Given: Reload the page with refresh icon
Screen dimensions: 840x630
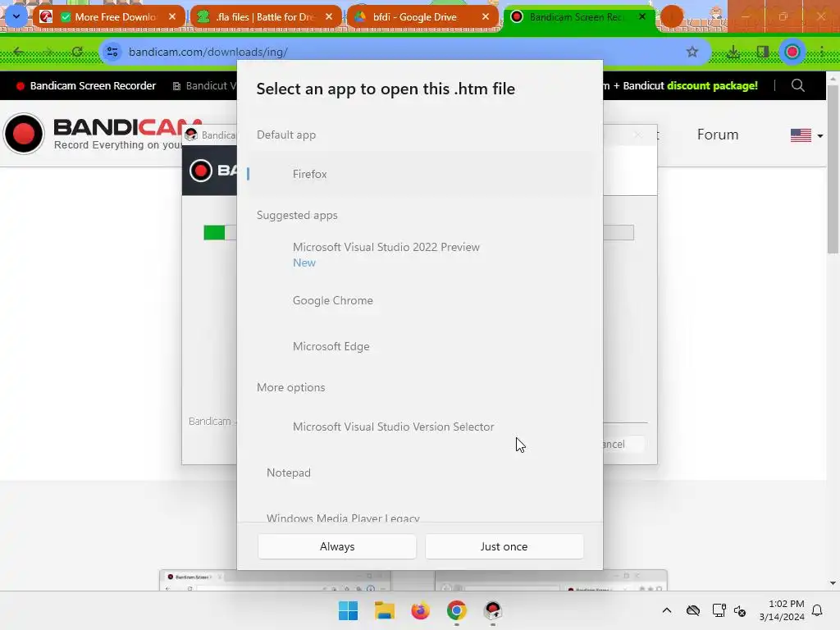Looking at the screenshot, I should coord(77,52).
